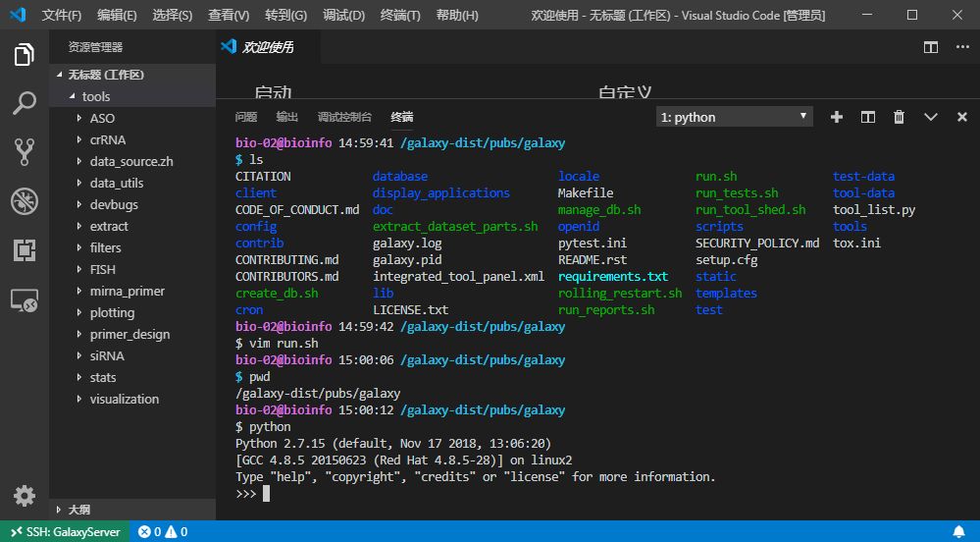Switch to the 问题 panel tab
This screenshot has width=980, height=542.
tap(245, 117)
